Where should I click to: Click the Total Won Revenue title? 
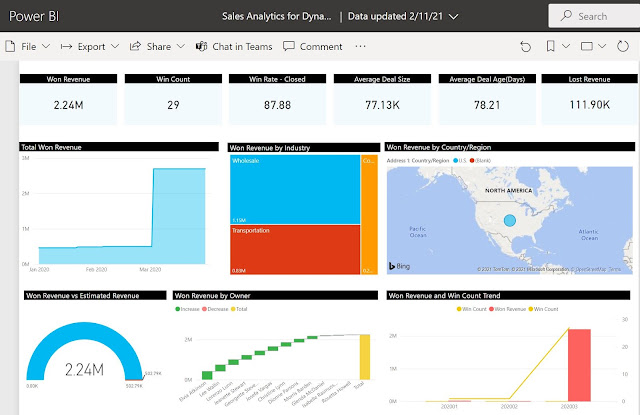(x=51, y=147)
